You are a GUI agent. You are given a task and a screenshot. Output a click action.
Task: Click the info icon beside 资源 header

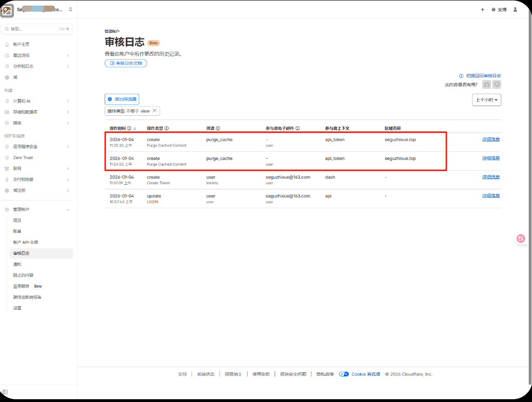pos(218,128)
